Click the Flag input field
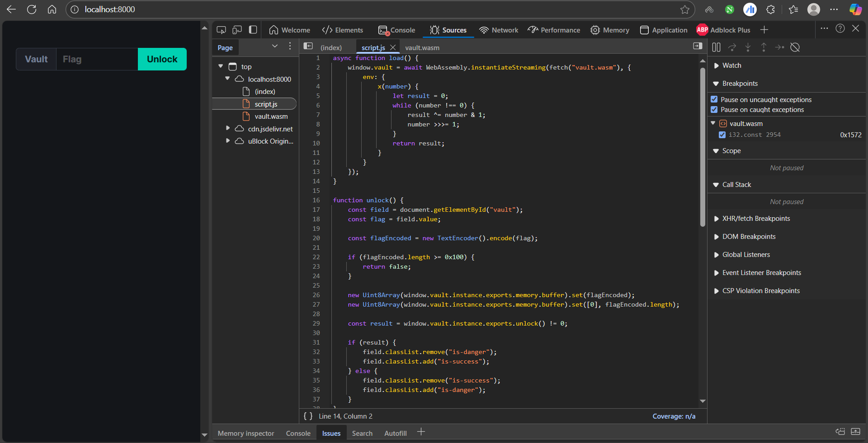This screenshot has width=868, height=443. click(97, 59)
